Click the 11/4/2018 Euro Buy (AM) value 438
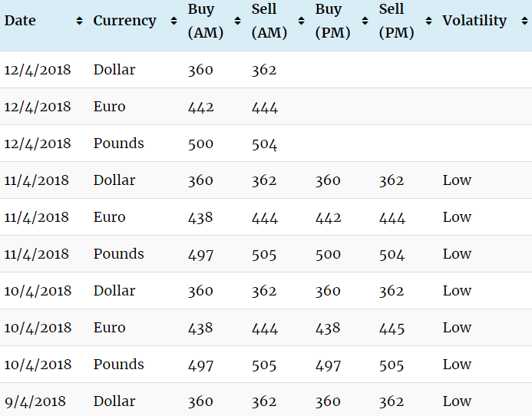532x416 pixels. point(200,217)
